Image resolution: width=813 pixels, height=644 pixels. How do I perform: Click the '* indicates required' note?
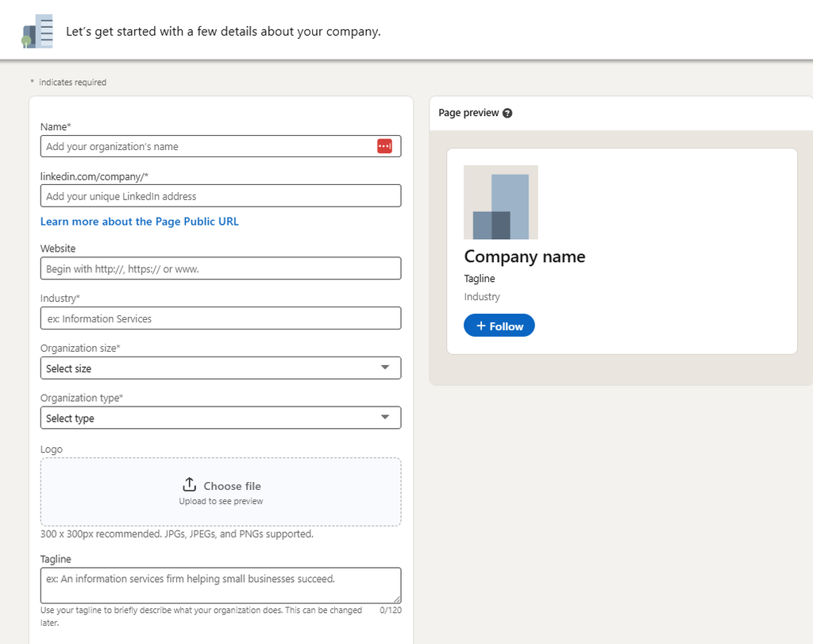[x=68, y=83]
